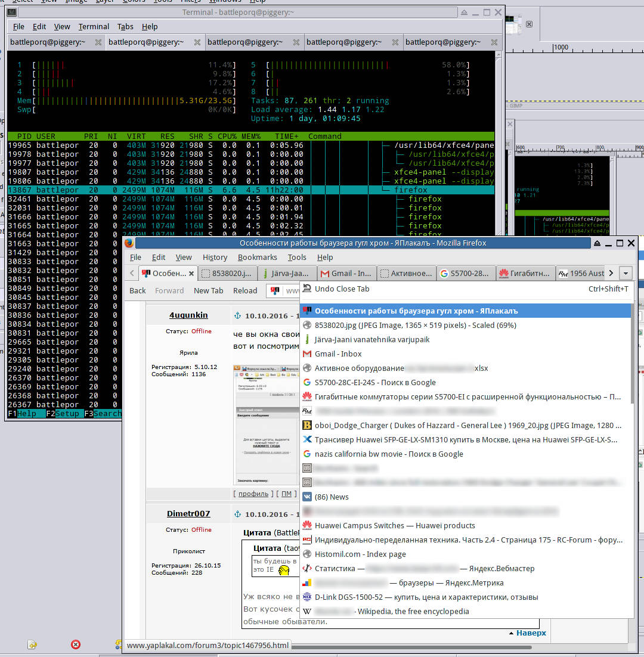Viewport: 644px width, 657px height.
Task: Click the terminal window icon in title bar
Action: click(x=12, y=12)
